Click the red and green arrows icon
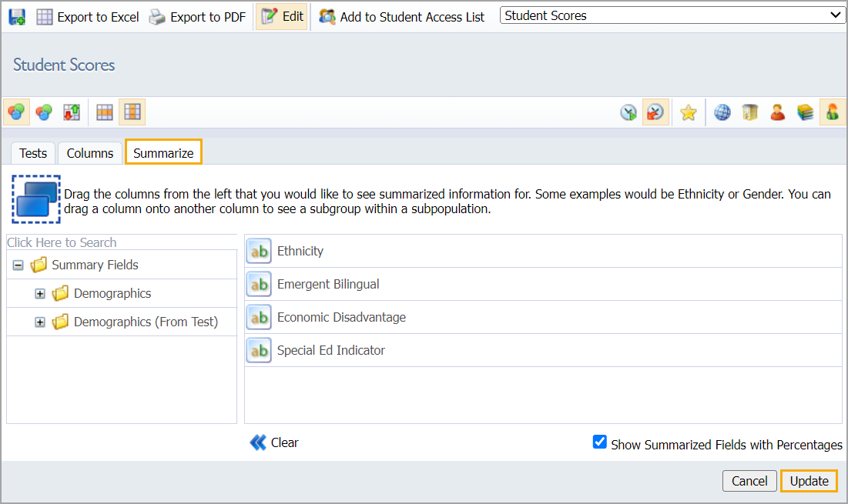This screenshot has width=848, height=504. [72, 113]
